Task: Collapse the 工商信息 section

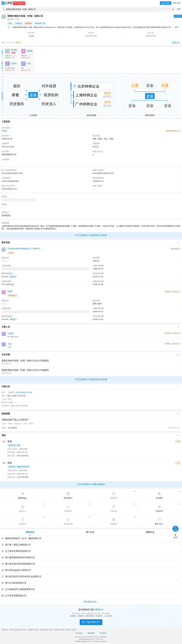Action: click(x=180, y=122)
